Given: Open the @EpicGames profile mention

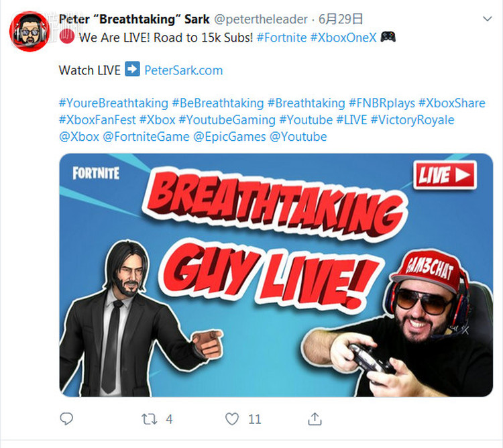Looking at the screenshot, I should 229,137.
